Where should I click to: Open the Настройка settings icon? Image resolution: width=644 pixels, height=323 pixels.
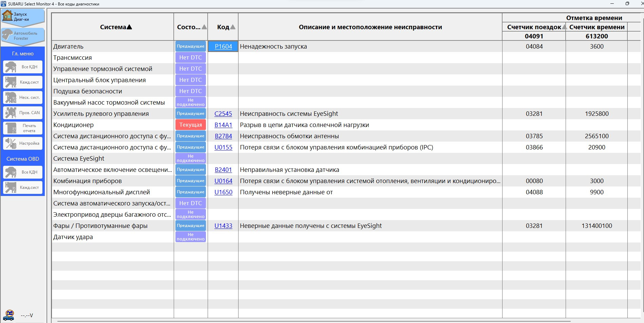[23, 143]
